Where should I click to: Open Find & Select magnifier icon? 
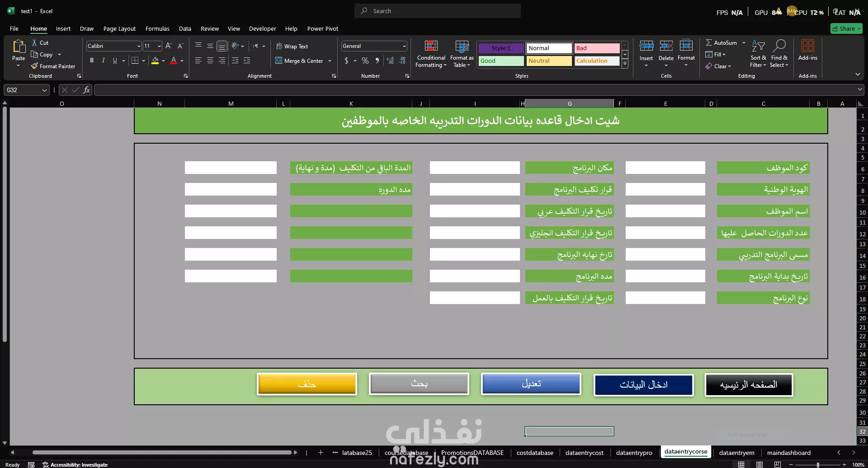click(x=779, y=46)
